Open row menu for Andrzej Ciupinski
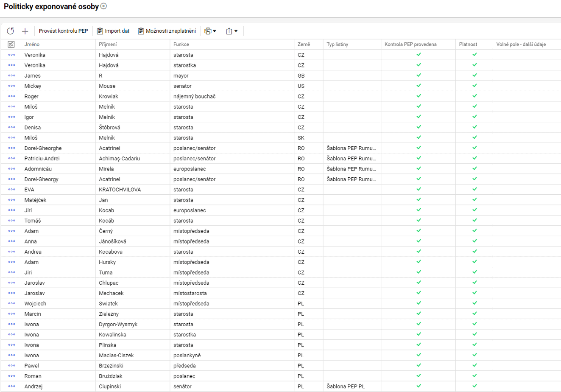 (11, 386)
